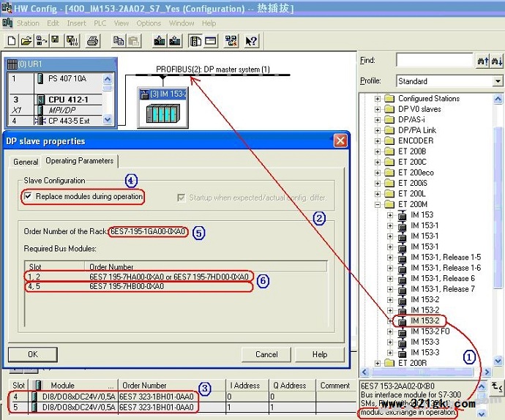Open the Help menu
Screen dimensions: 505x420
pos(209,23)
